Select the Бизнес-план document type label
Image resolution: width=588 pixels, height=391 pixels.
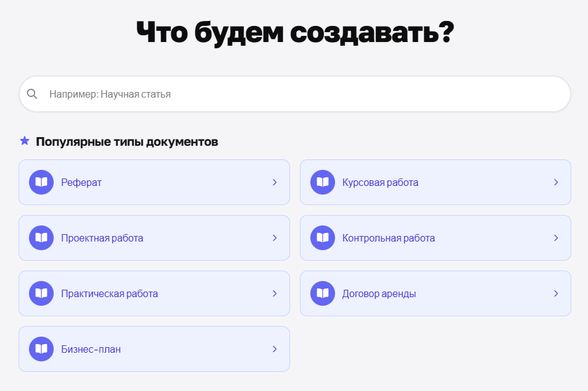91,350
